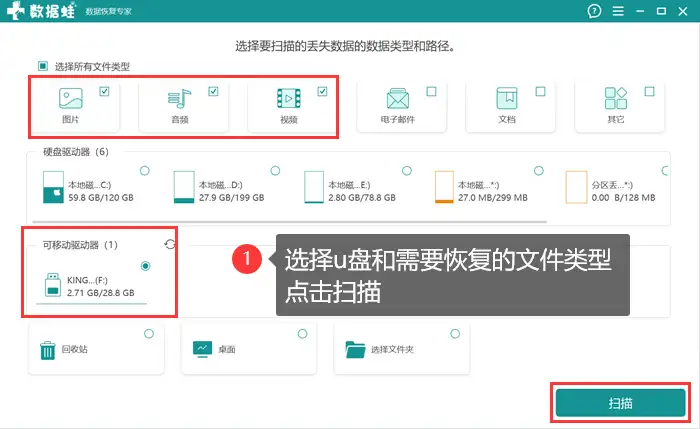The image size is (700, 429).
Task: Click the 0.00 B/128 MB text
Action: tap(624, 198)
